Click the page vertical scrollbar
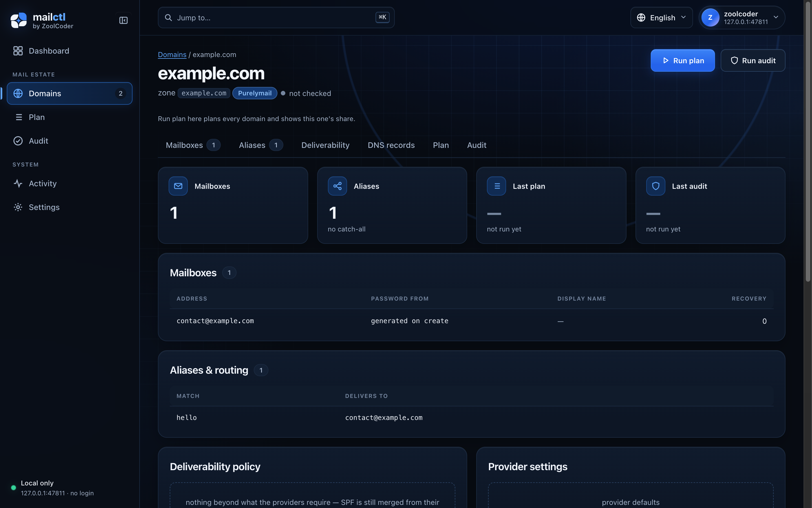This screenshot has height=508, width=812. click(808, 141)
